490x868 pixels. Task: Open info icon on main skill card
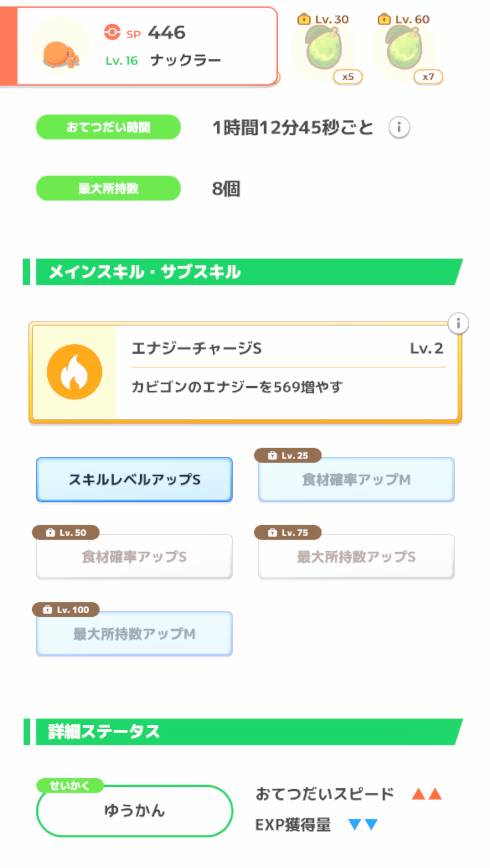(458, 323)
